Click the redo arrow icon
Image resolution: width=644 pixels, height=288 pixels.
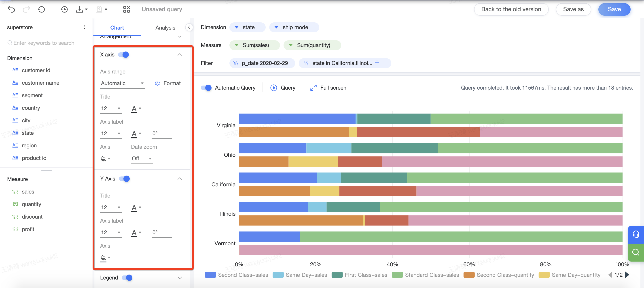[x=26, y=9]
